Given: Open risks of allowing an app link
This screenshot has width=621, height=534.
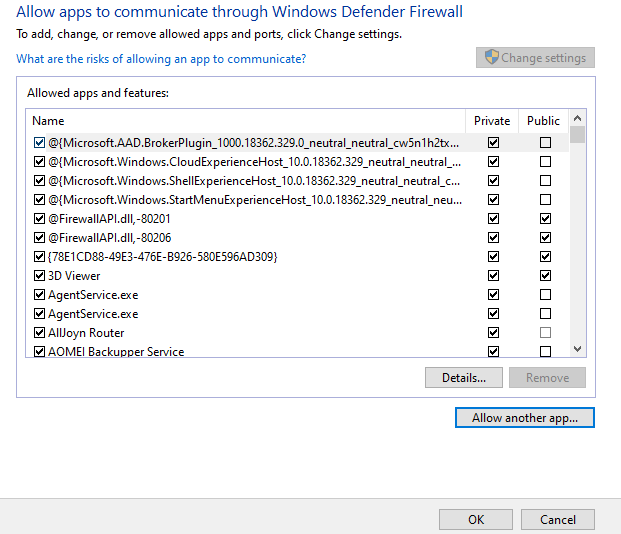Looking at the screenshot, I should click(161, 59).
